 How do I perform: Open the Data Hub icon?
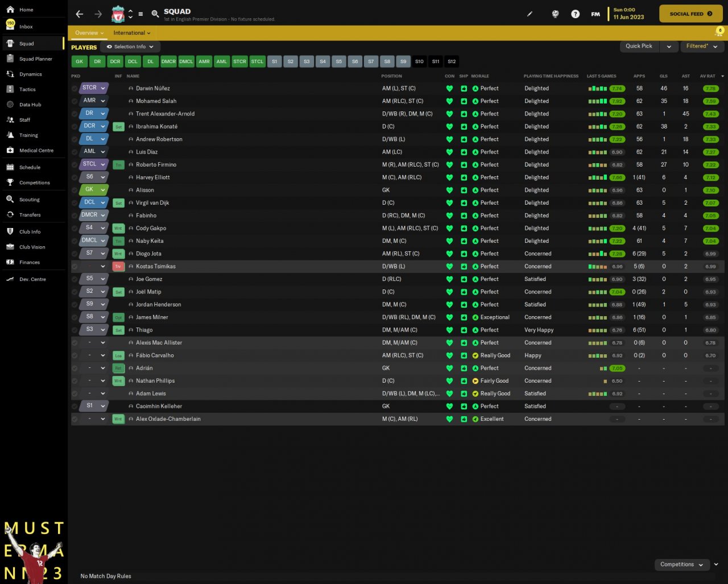10,105
